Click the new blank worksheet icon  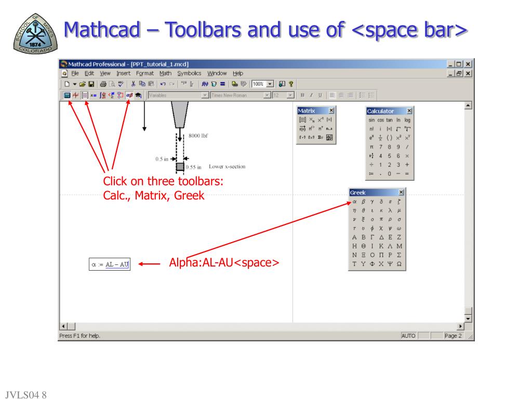[67, 84]
